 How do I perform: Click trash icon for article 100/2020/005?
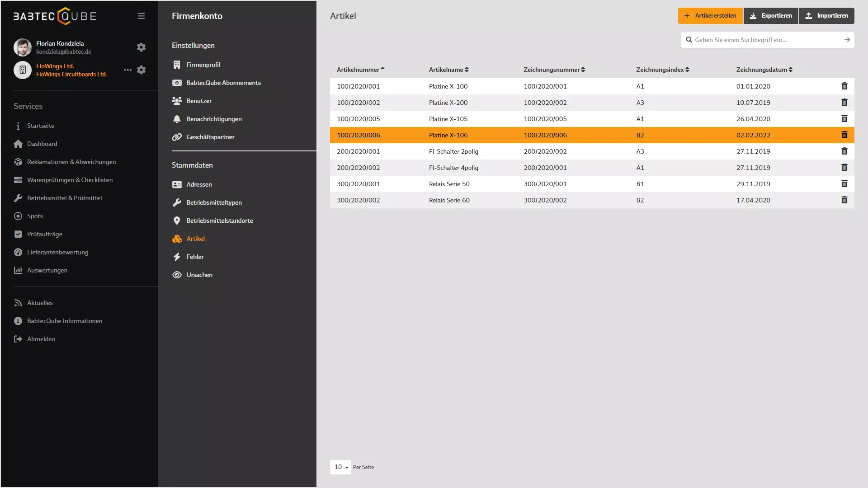[844, 118]
